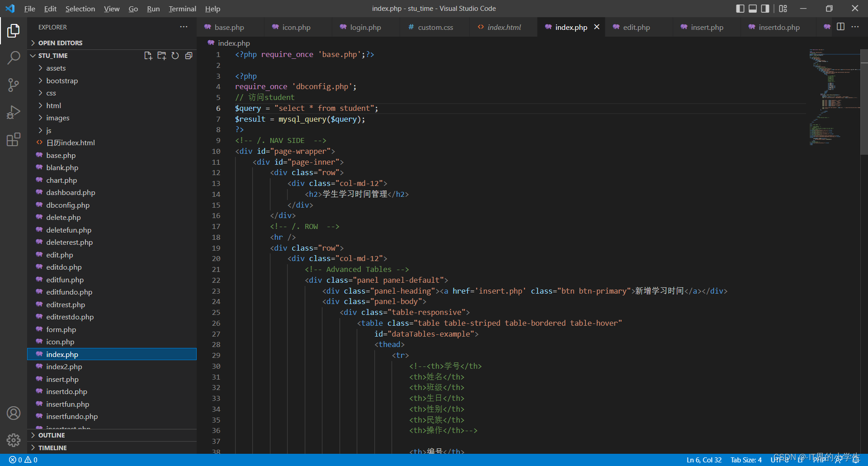Click Tab Size: 4 in status bar

(746, 460)
